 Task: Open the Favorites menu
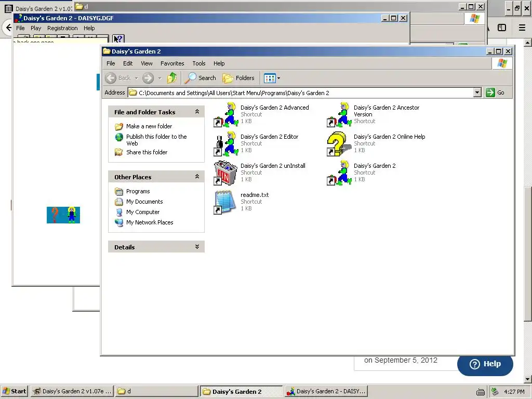pos(172,63)
